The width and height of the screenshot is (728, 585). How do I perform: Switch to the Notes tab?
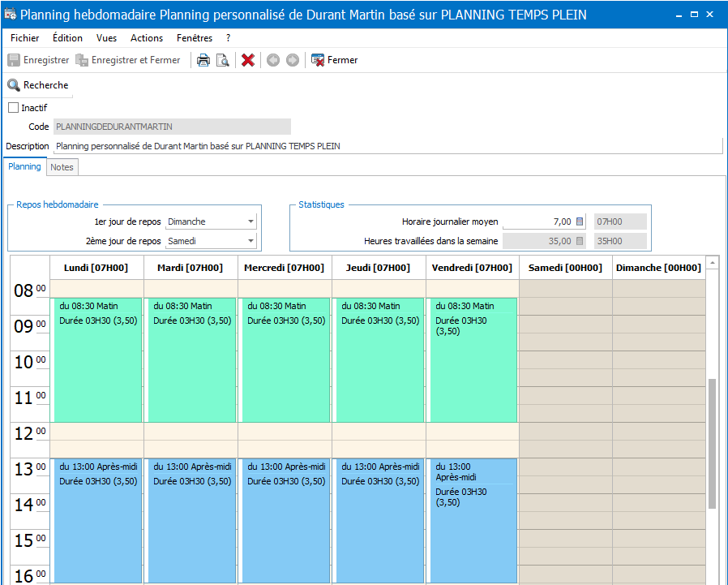point(62,167)
